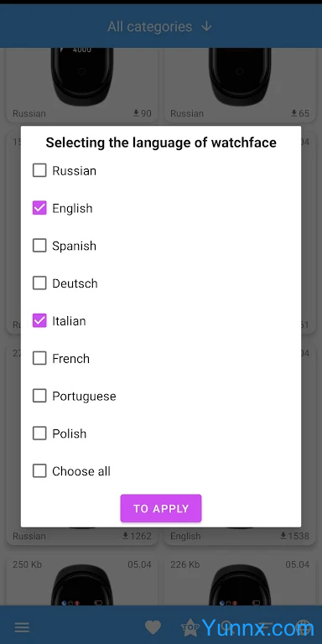The height and width of the screenshot is (644, 322).
Task: Enable the Polish checkbox
Action: coord(39,434)
